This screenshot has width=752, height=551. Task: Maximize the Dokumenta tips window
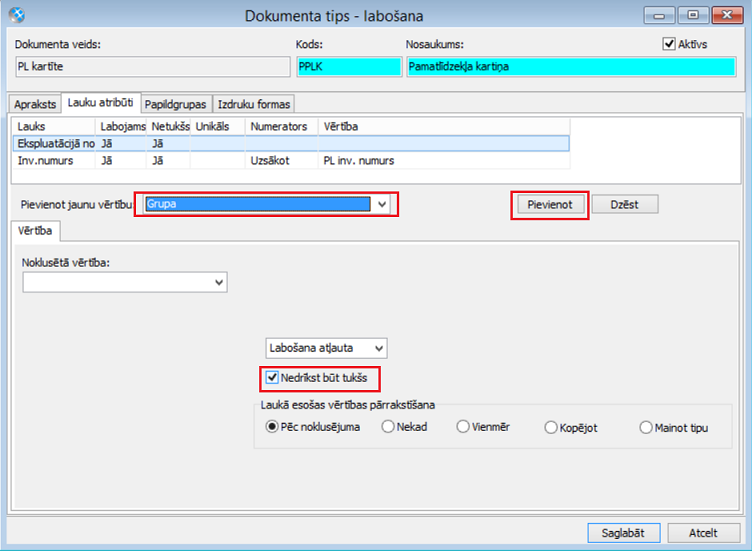coord(693,15)
